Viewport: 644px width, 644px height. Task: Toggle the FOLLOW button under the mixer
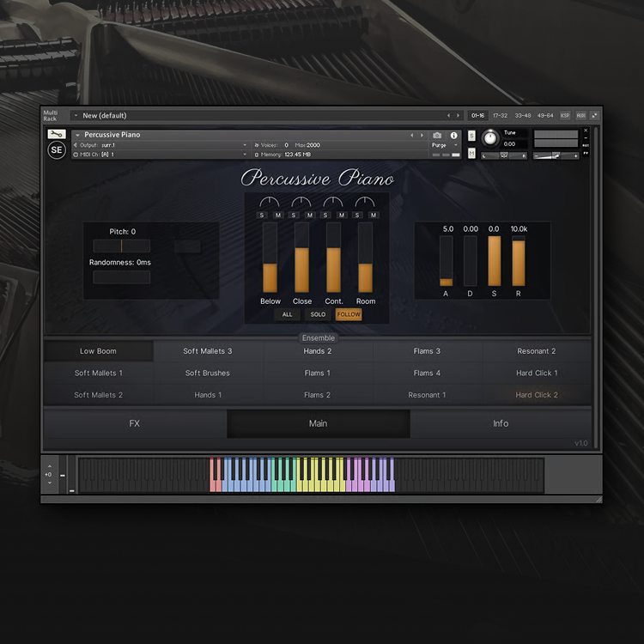pos(349,314)
